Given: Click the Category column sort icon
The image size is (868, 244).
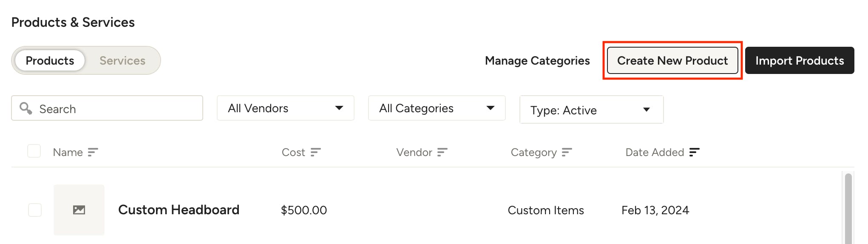Looking at the screenshot, I should pyautogui.click(x=567, y=152).
